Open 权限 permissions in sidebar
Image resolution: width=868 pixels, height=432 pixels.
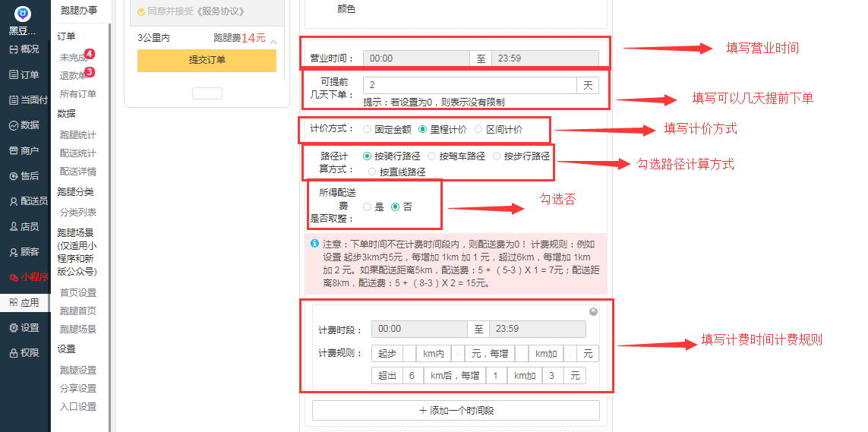[x=25, y=353]
